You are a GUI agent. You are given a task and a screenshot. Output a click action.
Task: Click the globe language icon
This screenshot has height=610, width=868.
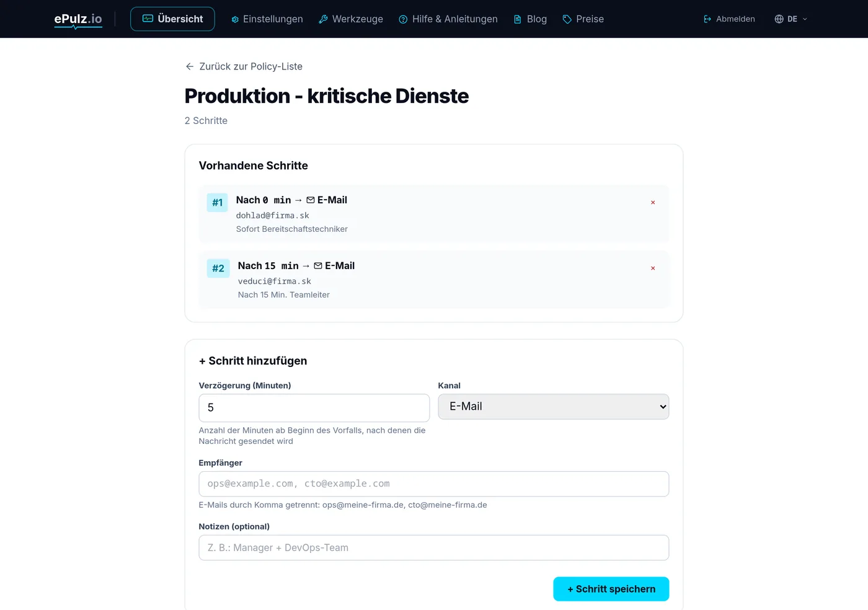[x=779, y=19]
